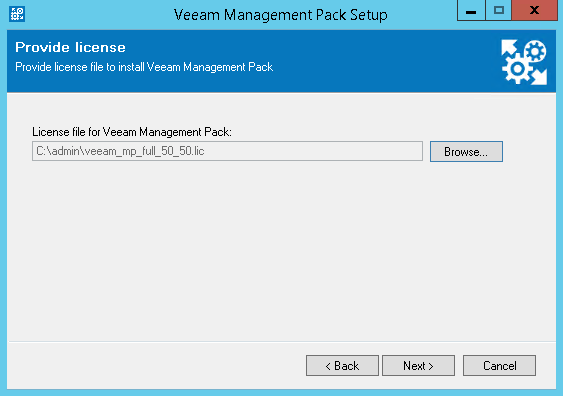Viewport: 563px width, 396px height.
Task: Click the small upper gear in header logo
Action: pos(535,52)
